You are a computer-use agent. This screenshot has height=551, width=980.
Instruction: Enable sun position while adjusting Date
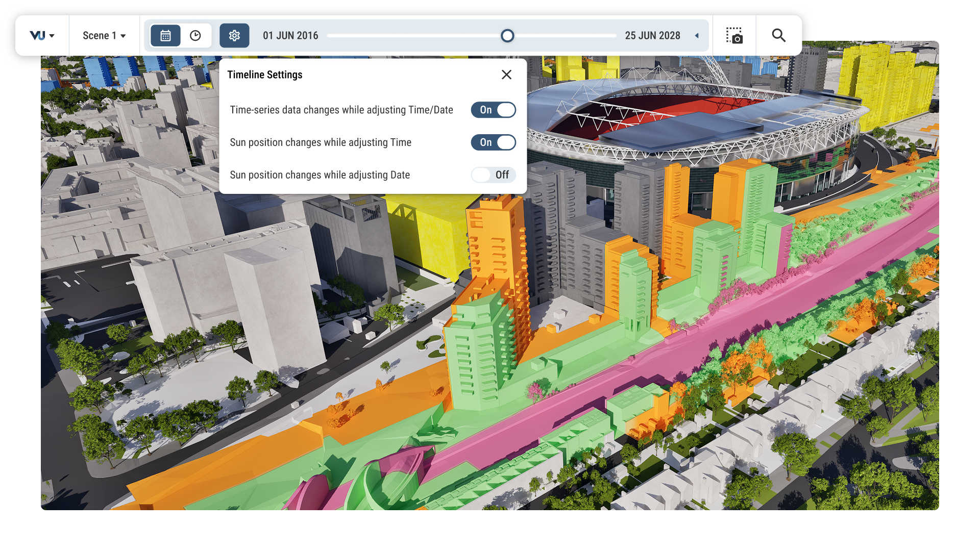coord(493,175)
